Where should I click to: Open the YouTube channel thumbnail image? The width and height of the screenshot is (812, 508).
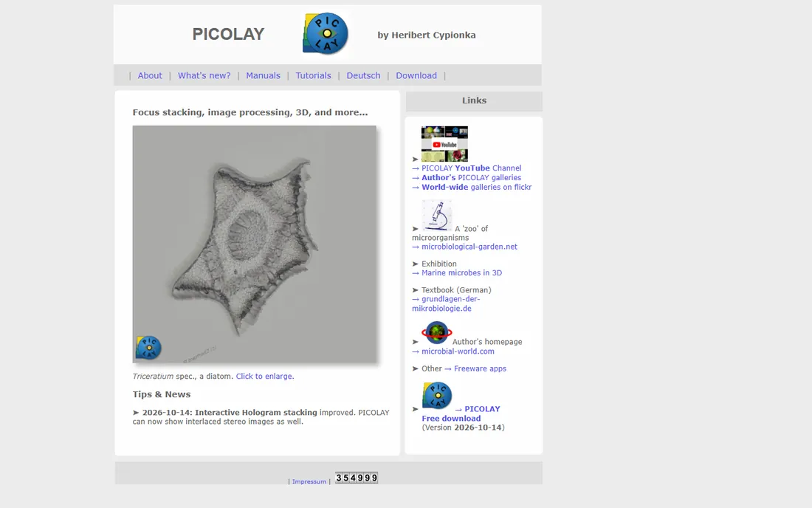coord(444,144)
